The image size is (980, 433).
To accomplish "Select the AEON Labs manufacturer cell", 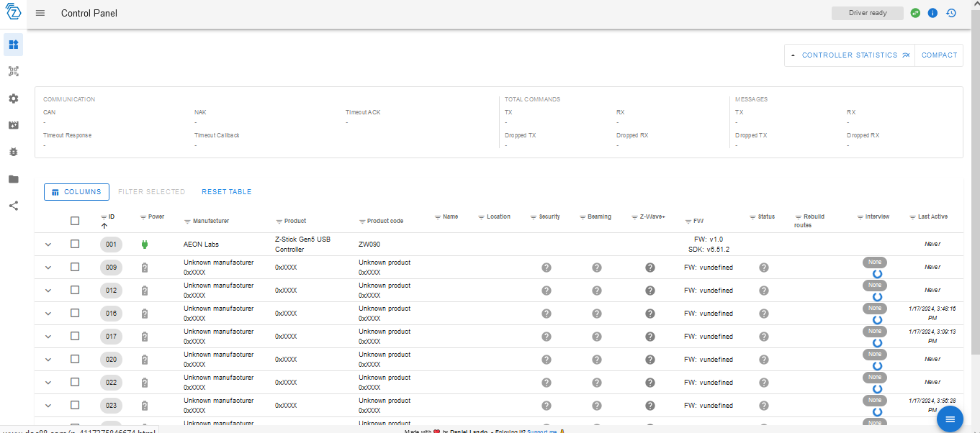I will click(x=202, y=245).
